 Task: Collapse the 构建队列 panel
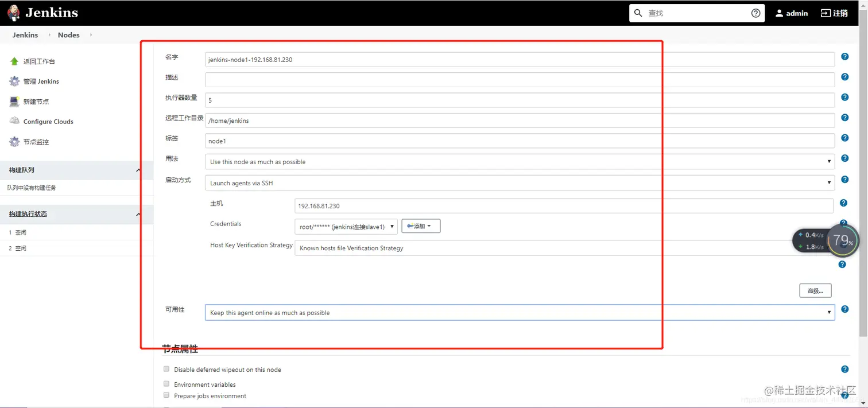coord(138,170)
